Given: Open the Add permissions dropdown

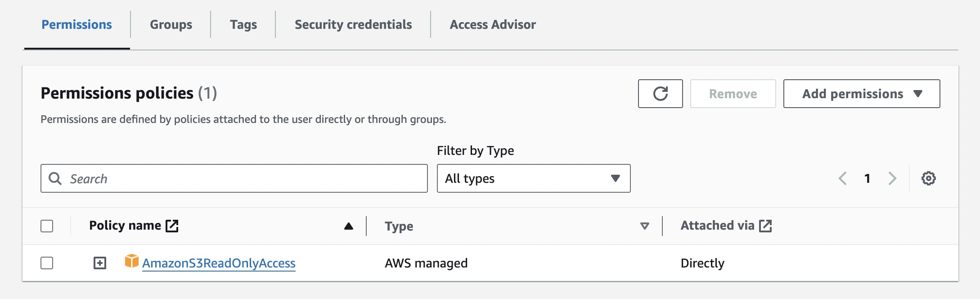Looking at the screenshot, I should 861,94.
